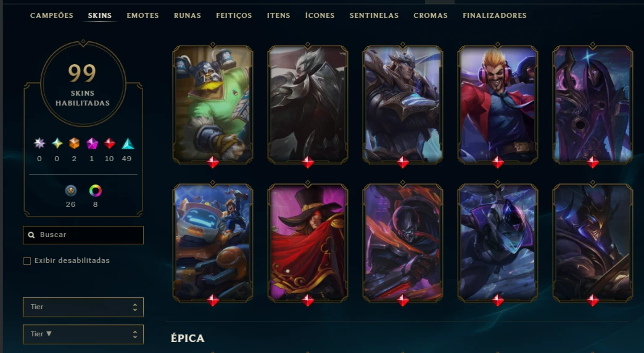Open the red-jacket headphones skin card
Screen dimensions: 644x353
(498, 104)
